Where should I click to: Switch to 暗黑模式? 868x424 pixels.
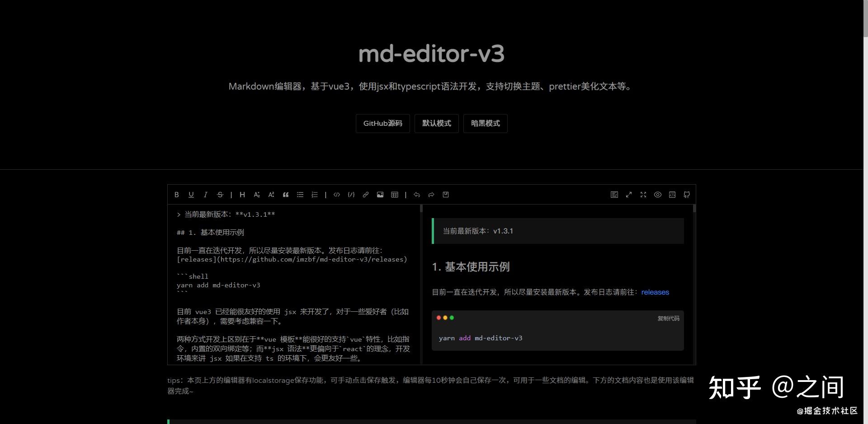(485, 123)
